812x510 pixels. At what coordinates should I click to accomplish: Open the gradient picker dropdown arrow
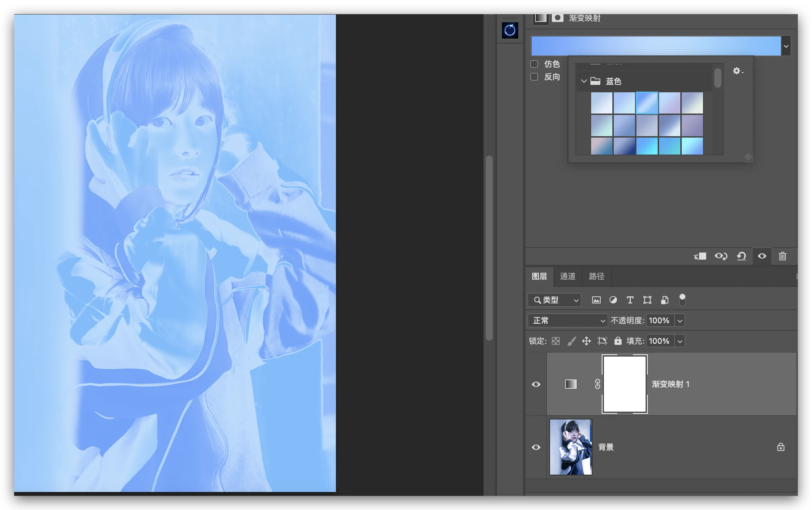pos(786,46)
